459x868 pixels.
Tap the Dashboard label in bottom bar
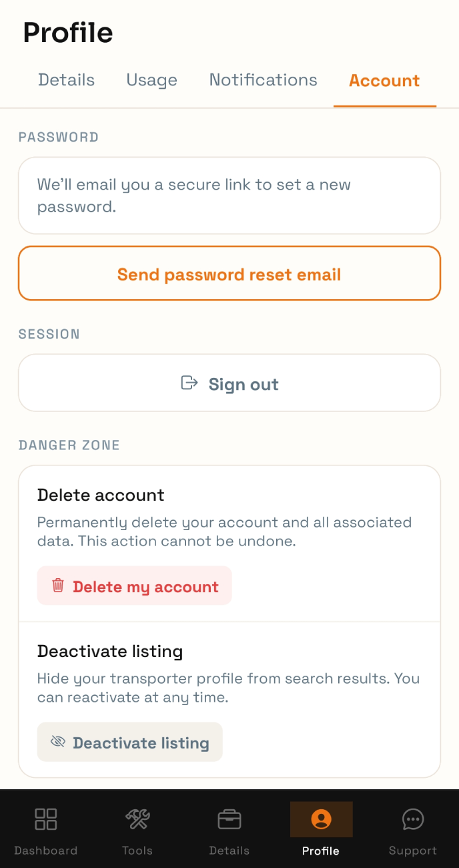click(46, 851)
